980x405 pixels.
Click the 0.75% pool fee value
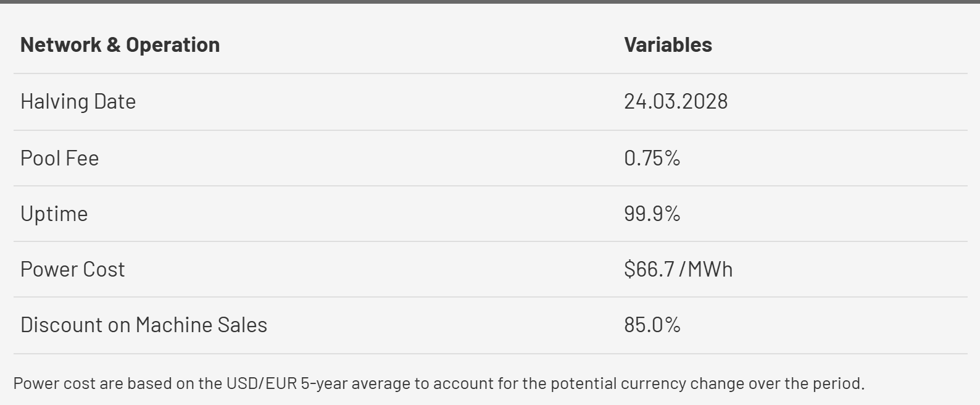pyautogui.click(x=652, y=159)
